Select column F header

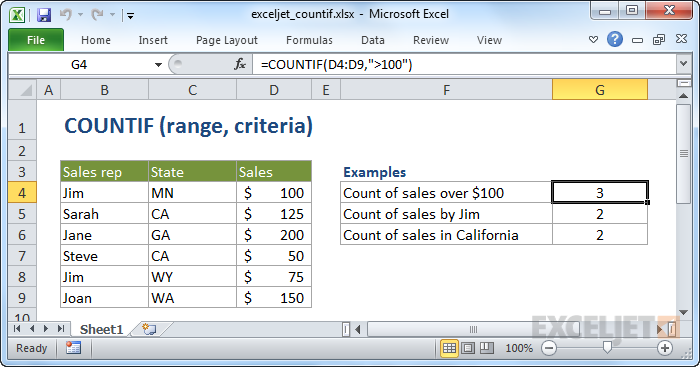446,90
